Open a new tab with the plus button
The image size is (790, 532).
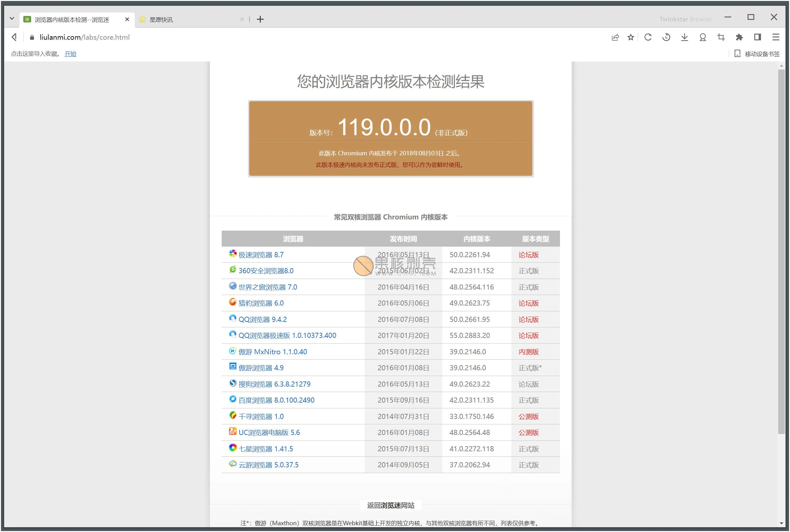point(260,19)
